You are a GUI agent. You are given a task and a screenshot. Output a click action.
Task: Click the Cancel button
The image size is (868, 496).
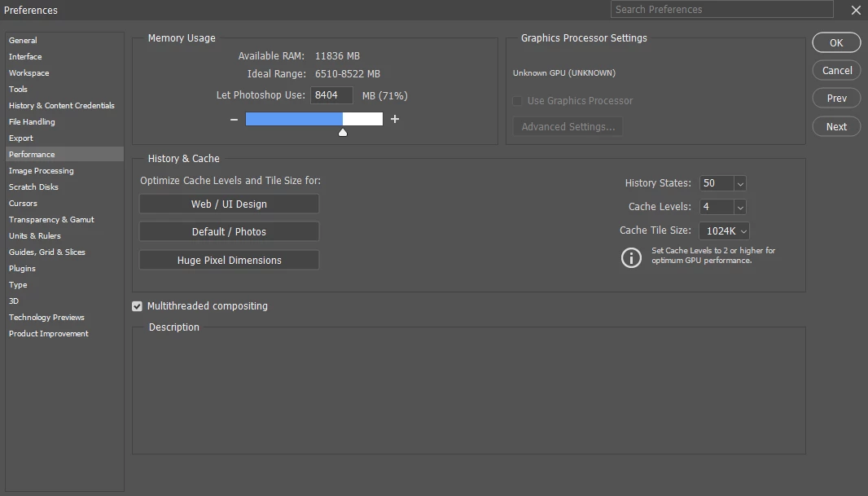coord(836,70)
